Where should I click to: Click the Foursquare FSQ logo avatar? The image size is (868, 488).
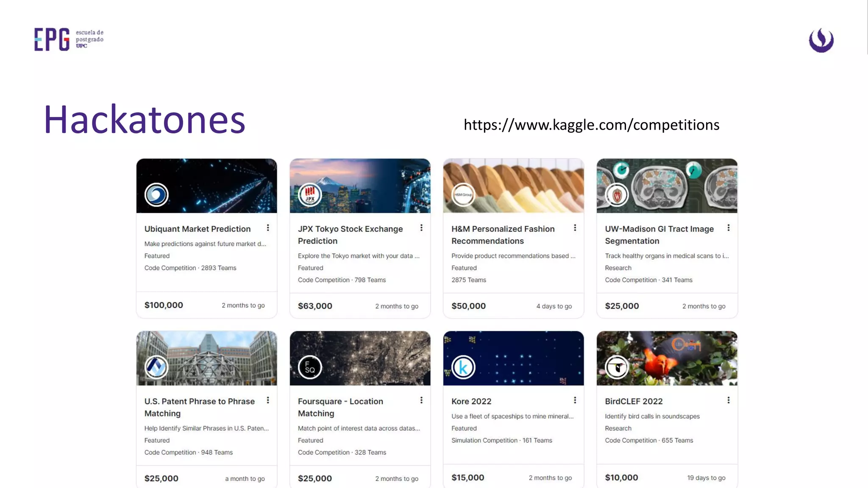pos(310,367)
